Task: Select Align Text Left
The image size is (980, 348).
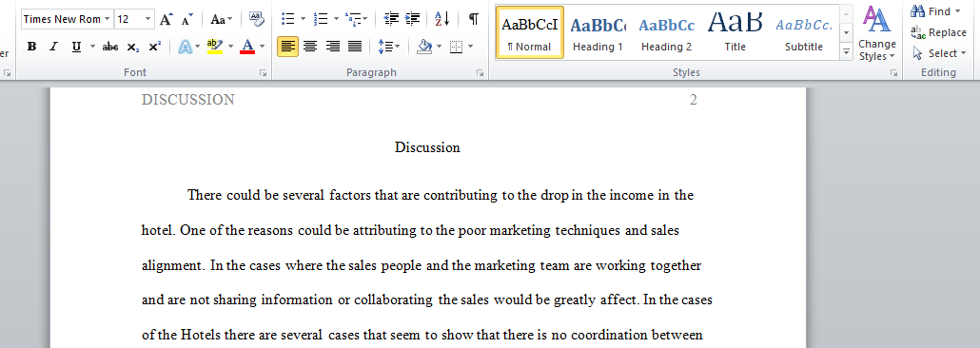Action: 287,47
